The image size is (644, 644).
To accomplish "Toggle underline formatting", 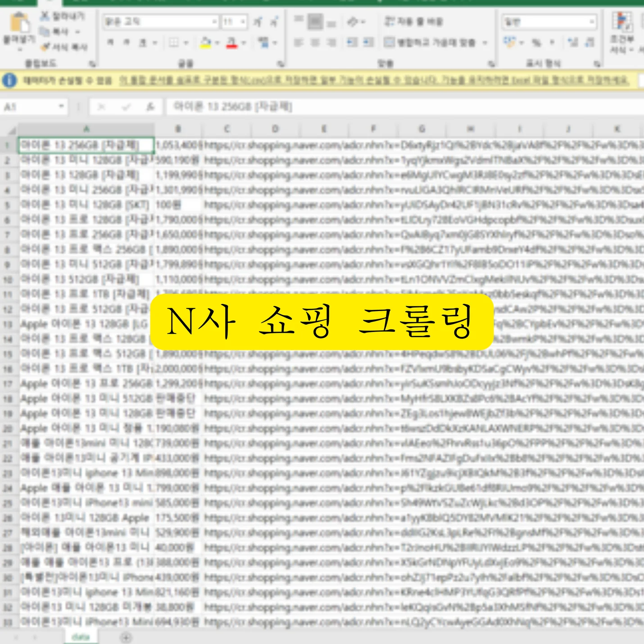I will [142, 42].
